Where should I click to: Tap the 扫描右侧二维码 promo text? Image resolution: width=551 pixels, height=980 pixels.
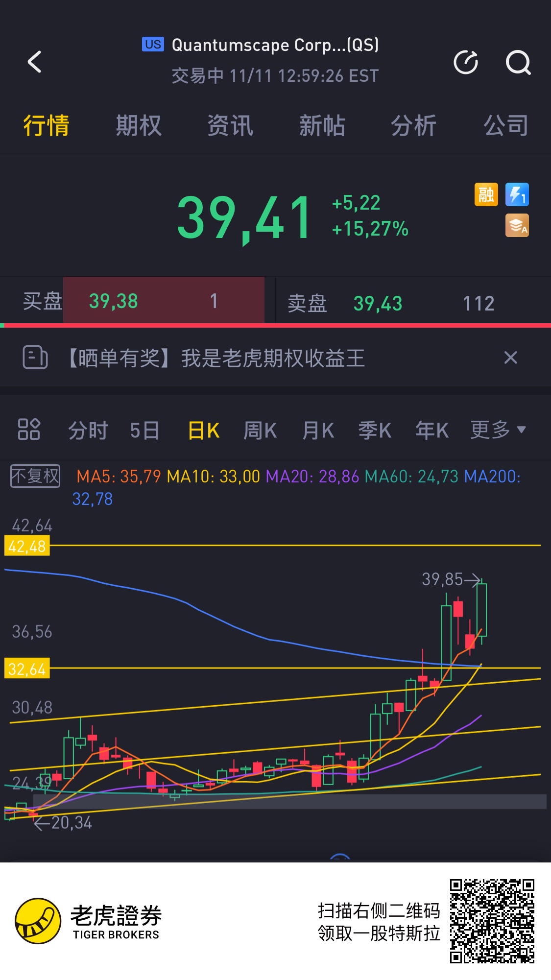(x=379, y=910)
